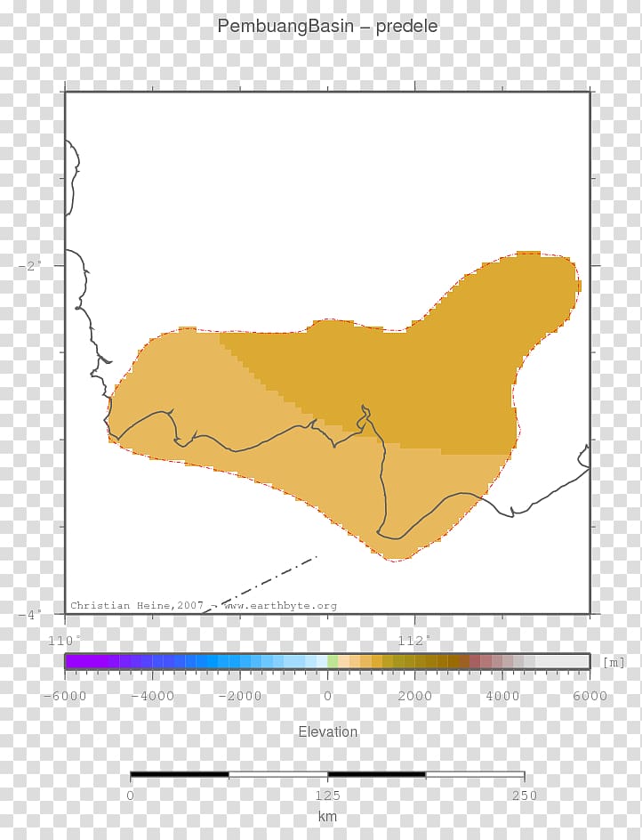
Task: Click the '110°' longitude label
Action: (65, 641)
